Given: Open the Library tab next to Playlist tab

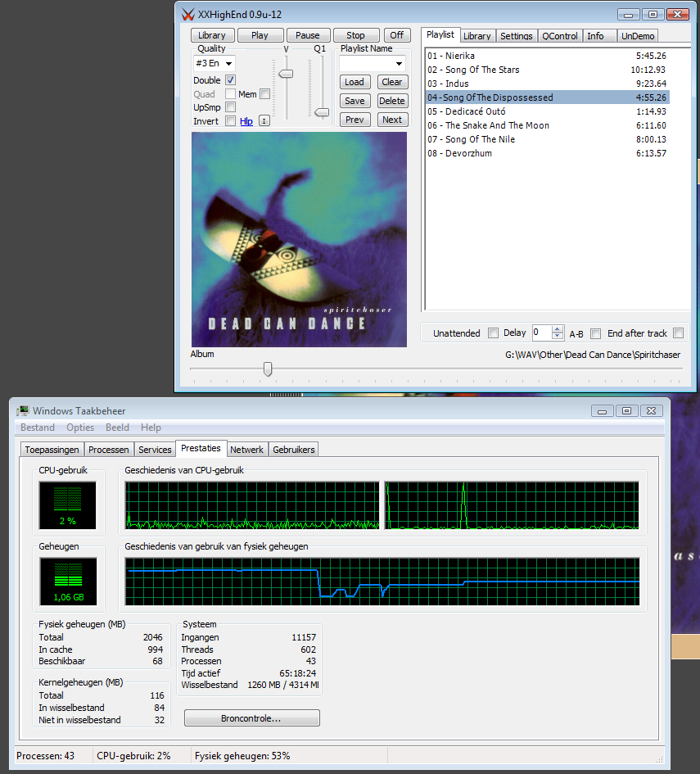Looking at the screenshot, I should click(x=477, y=36).
